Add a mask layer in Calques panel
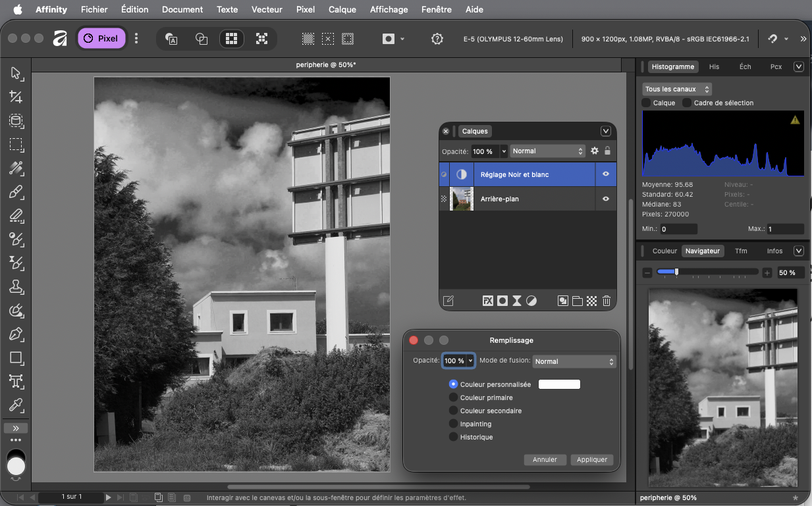Screen dimensions: 812x506 pyautogui.click(x=502, y=301)
